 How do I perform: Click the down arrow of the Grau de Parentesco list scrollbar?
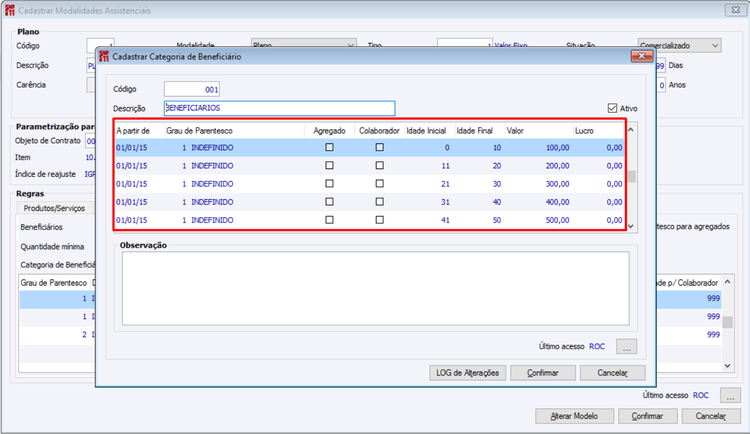point(728,366)
